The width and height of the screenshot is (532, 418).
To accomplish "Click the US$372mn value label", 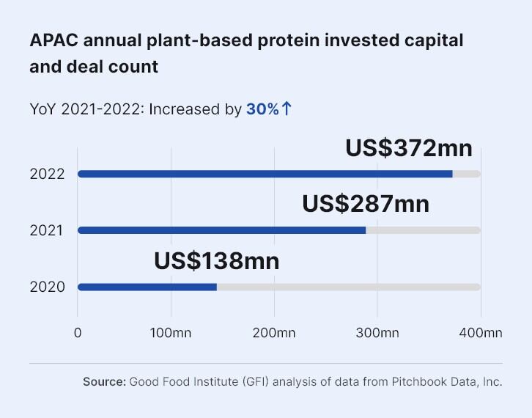I will pyautogui.click(x=409, y=148).
